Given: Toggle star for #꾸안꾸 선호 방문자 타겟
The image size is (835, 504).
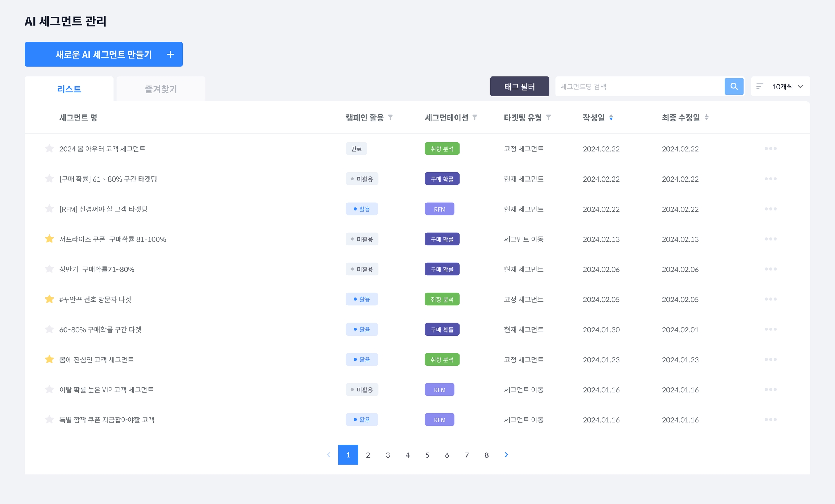Looking at the screenshot, I should pos(49,299).
